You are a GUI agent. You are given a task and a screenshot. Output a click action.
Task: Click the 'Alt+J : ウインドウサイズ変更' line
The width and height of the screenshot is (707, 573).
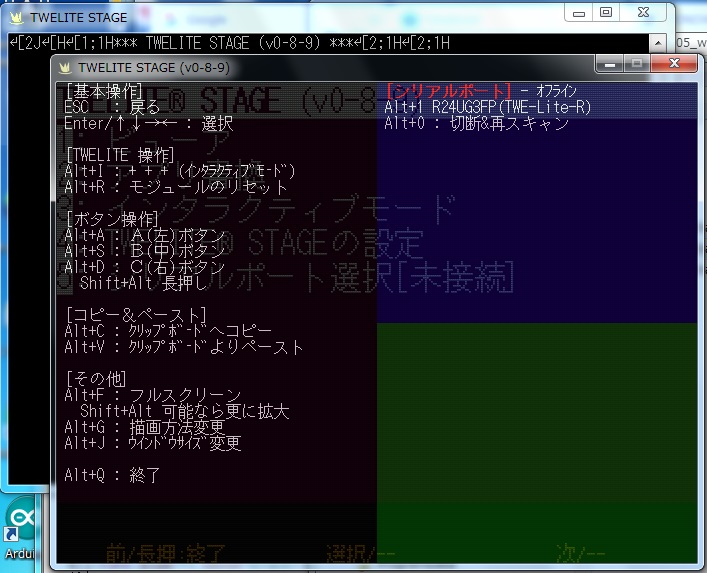pyautogui.click(x=152, y=443)
